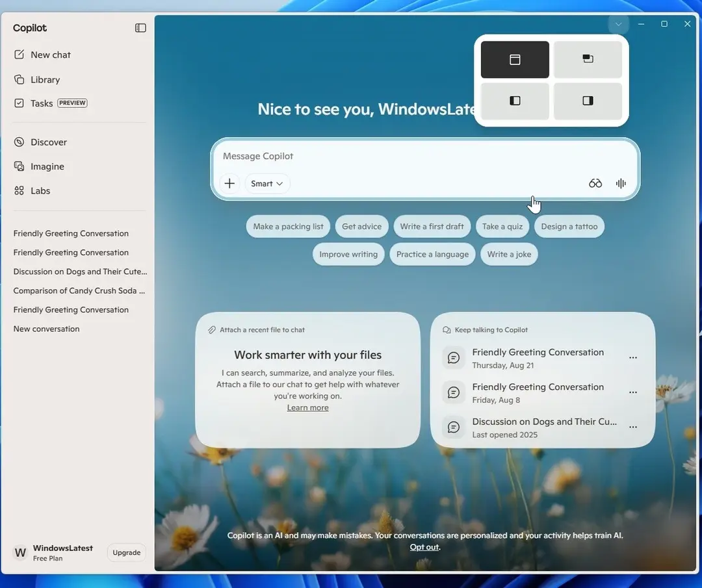
Task: Choose the left-docked sidebar layout option
Action: 515,101
